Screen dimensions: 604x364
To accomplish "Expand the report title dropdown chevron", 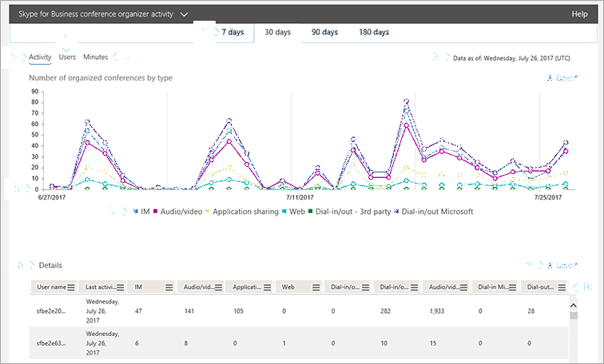I will click(x=184, y=14).
